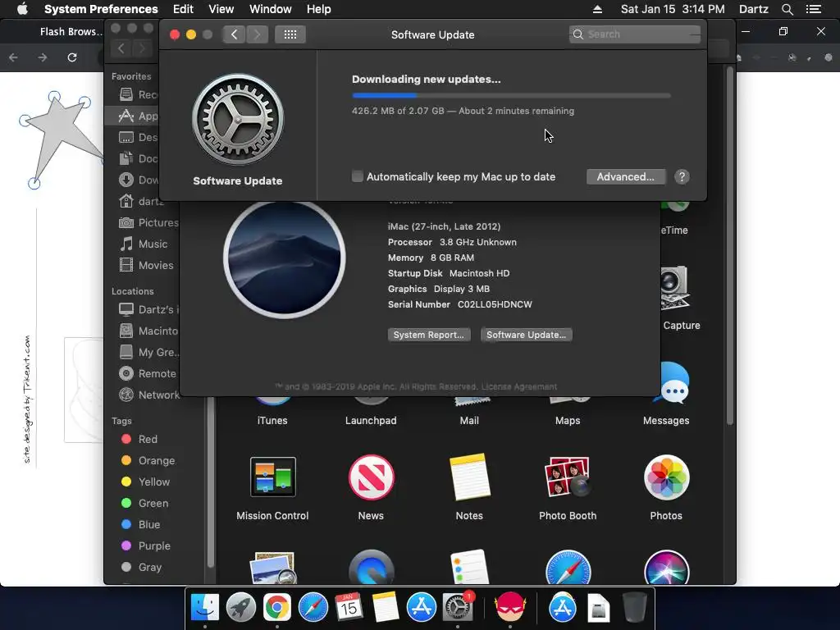Click the Dartz user menu item
This screenshot has height=630, width=840.
(754, 9)
